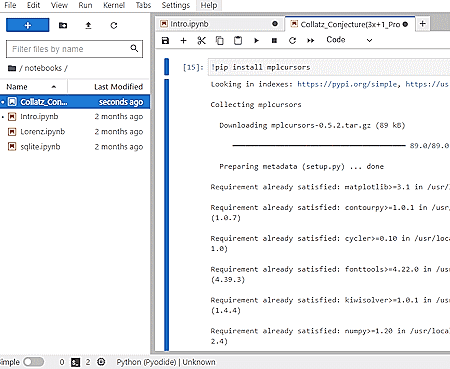450x369 pixels.
Task: Select sqlite.ipynb in file list
Action: [75, 147]
